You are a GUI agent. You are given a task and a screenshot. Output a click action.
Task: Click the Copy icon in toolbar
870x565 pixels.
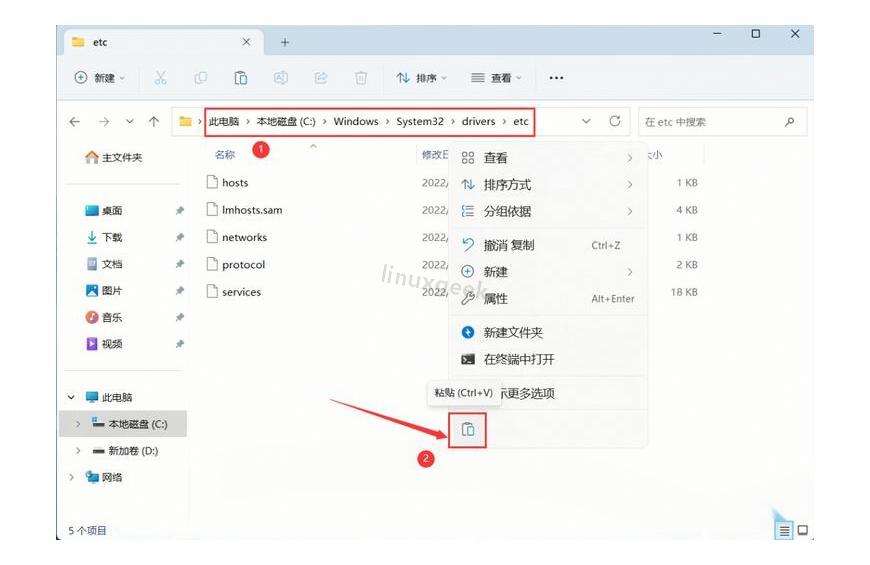pos(200,78)
